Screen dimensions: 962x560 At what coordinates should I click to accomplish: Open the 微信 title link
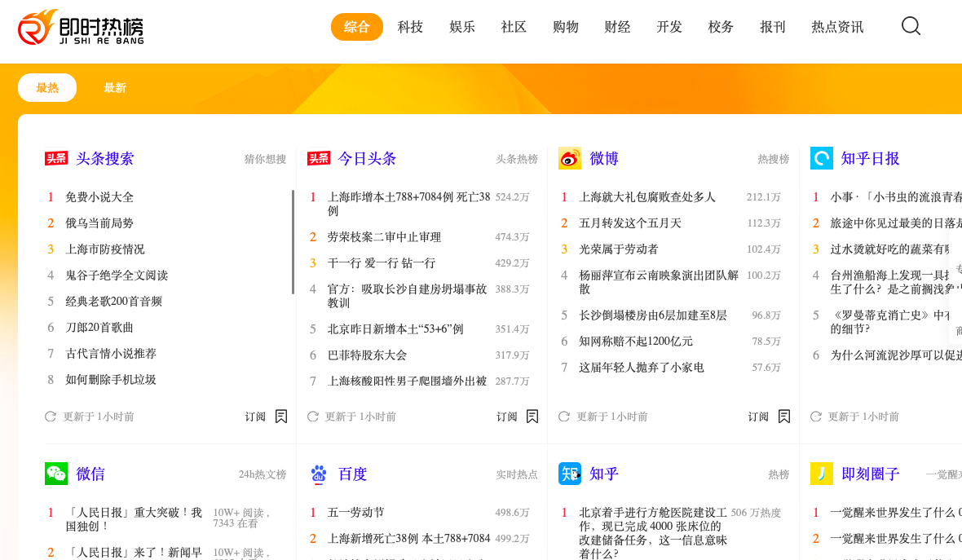pyautogui.click(x=90, y=474)
